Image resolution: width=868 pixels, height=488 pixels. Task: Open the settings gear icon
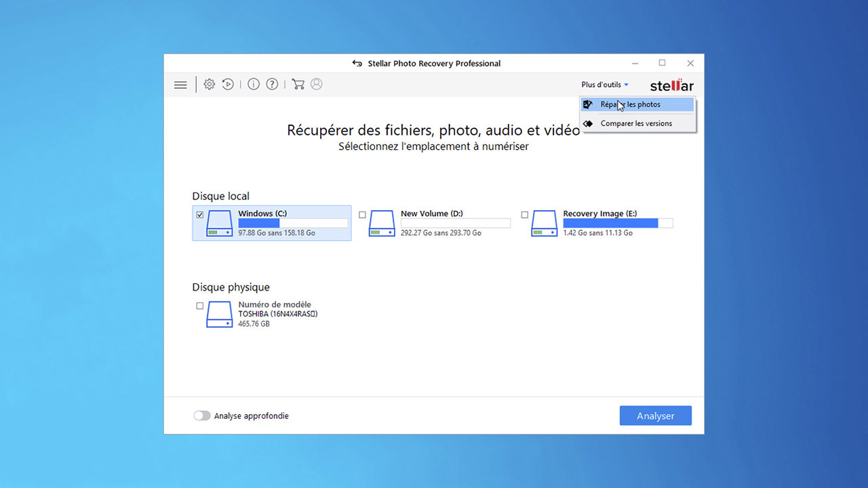point(210,84)
